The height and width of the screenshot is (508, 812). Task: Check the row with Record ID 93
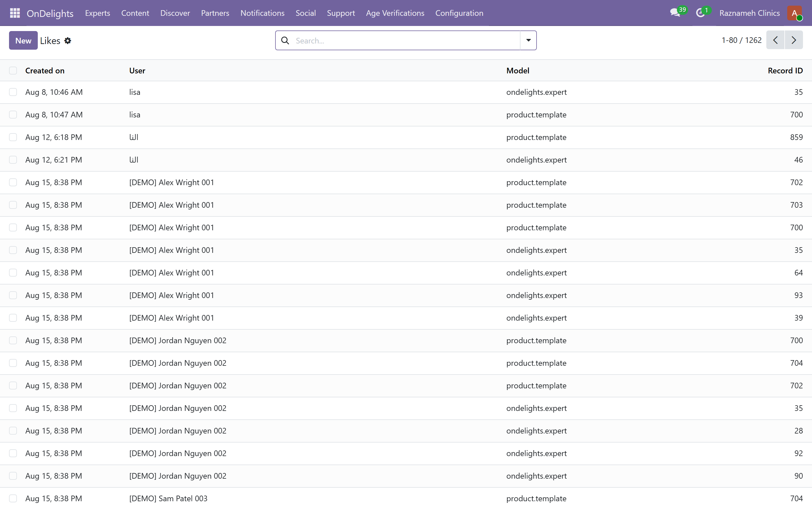[x=13, y=295]
